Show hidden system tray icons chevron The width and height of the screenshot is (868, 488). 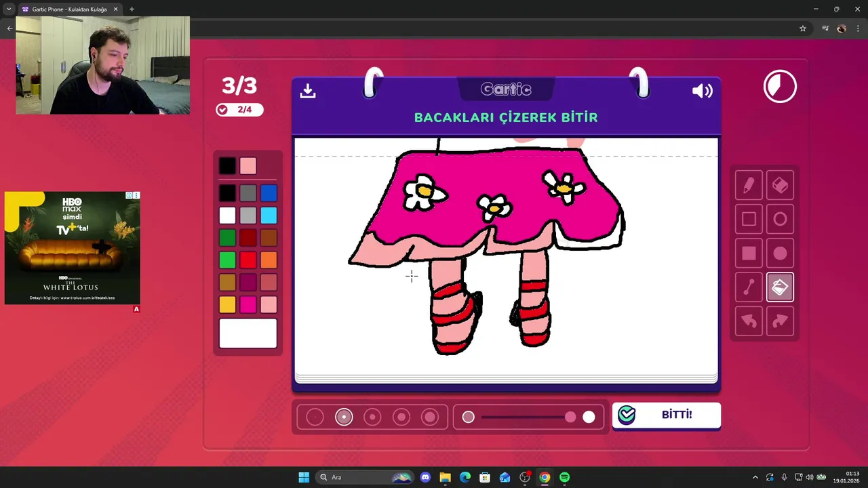click(x=755, y=477)
